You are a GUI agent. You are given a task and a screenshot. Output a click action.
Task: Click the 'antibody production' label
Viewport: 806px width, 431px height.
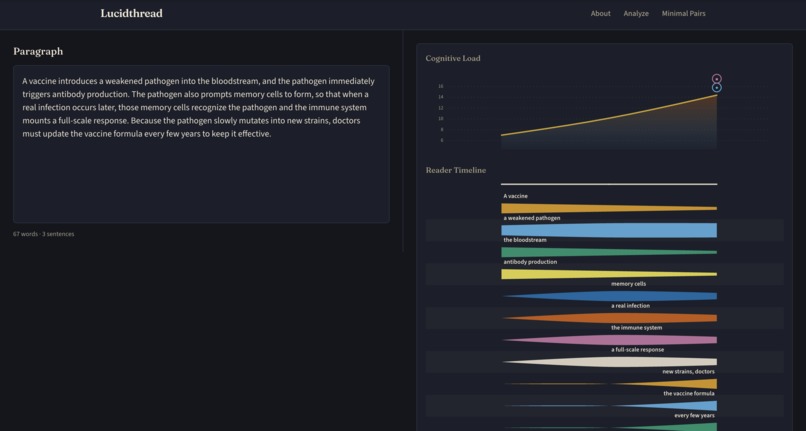click(530, 262)
